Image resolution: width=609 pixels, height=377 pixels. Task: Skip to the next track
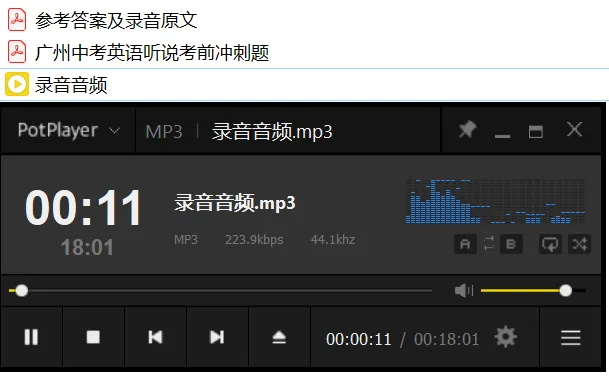click(217, 337)
